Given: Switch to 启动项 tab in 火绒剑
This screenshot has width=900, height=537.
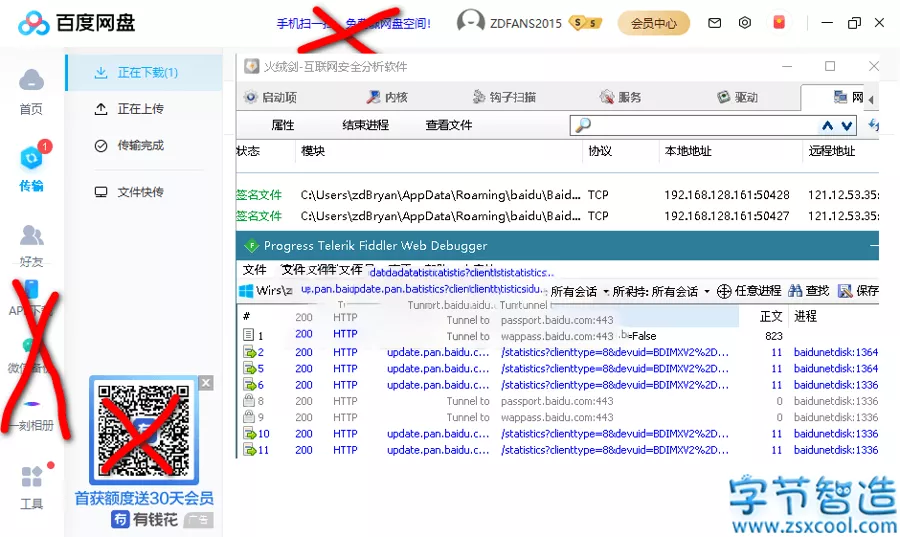Looking at the screenshot, I should pos(270,97).
